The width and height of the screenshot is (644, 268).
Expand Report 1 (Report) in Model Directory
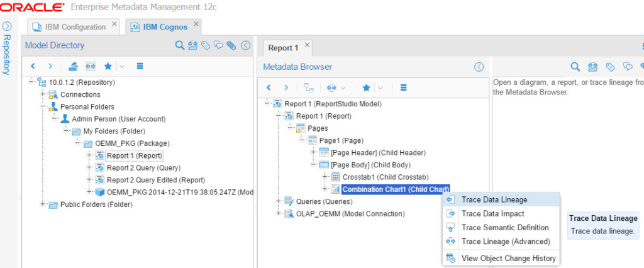89,156
